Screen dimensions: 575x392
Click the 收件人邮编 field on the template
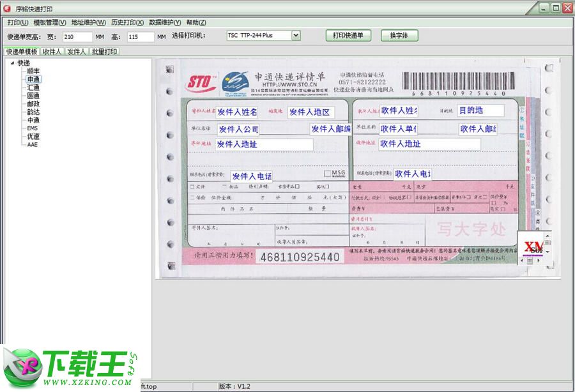478,129
